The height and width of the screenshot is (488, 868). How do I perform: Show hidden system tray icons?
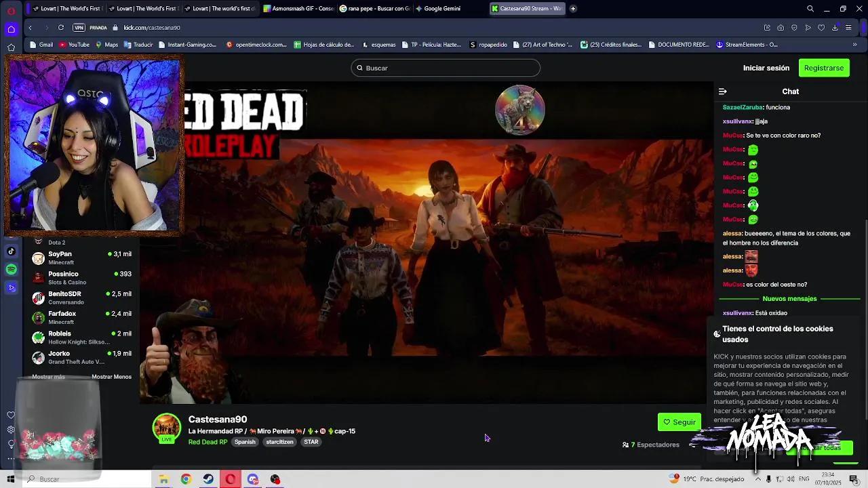pos(757,479)
